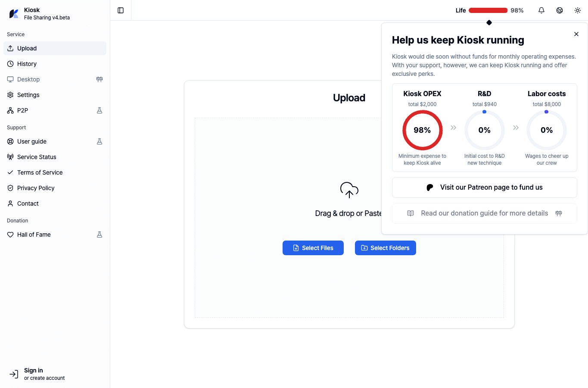Click the 'total $8,000' text
This screenshot has width=588, height=388.
pos(547,104)
